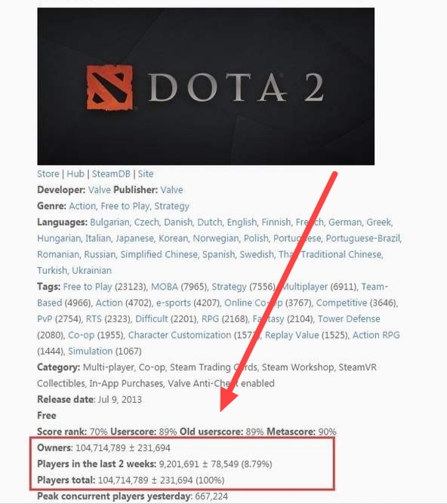
Task: Open the Store link
Action: click(48, 174)
